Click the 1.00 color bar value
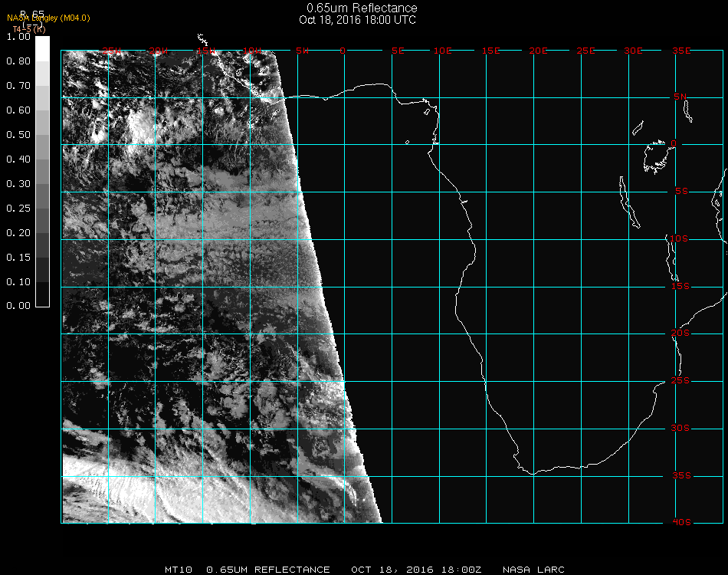 point(18,37)
